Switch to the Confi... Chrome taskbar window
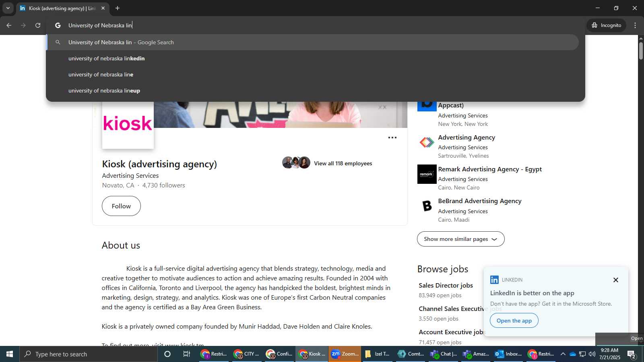Image resolution: width=644 pixels, height=362 pixels. coord(279,354)
